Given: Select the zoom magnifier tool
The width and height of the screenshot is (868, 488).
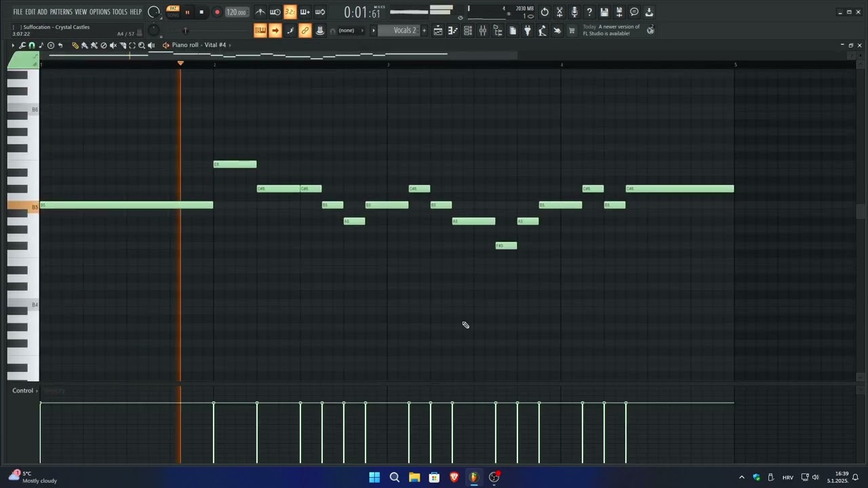Looking at the screenshot, I should (142, 45).
